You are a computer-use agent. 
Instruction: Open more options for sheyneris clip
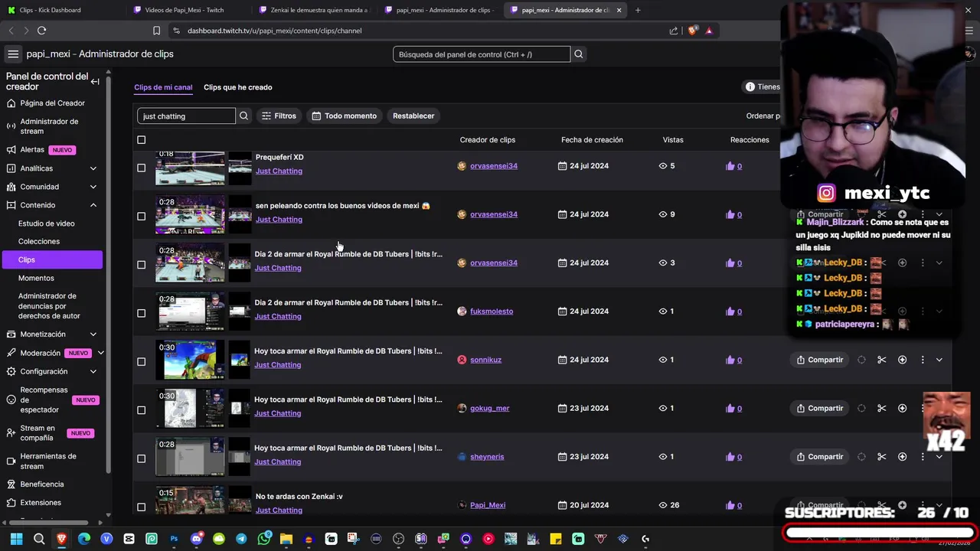923,457
